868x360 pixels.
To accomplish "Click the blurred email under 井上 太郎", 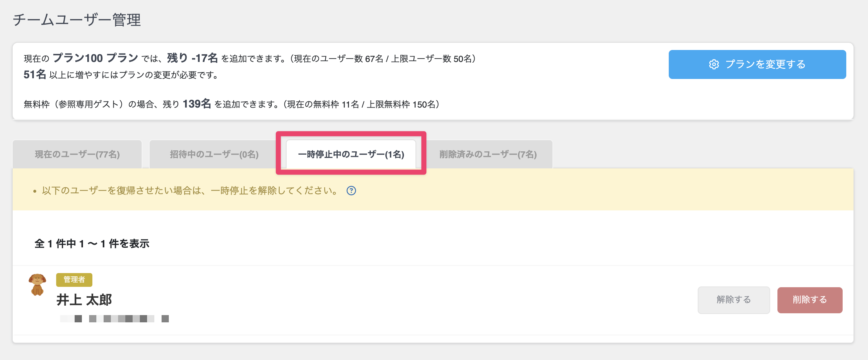I will point(114,319).
